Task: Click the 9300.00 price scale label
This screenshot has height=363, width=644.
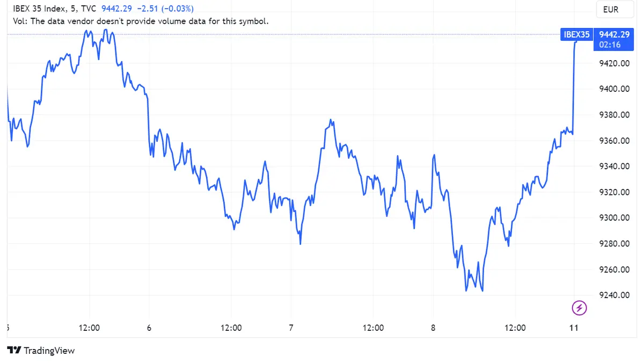Action: coord(613,217)
